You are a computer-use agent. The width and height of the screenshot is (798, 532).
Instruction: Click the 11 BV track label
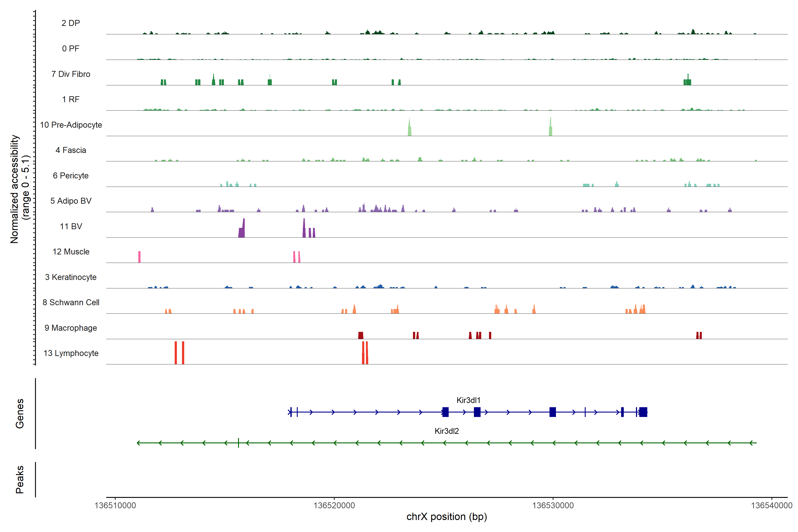pos(71,226)
